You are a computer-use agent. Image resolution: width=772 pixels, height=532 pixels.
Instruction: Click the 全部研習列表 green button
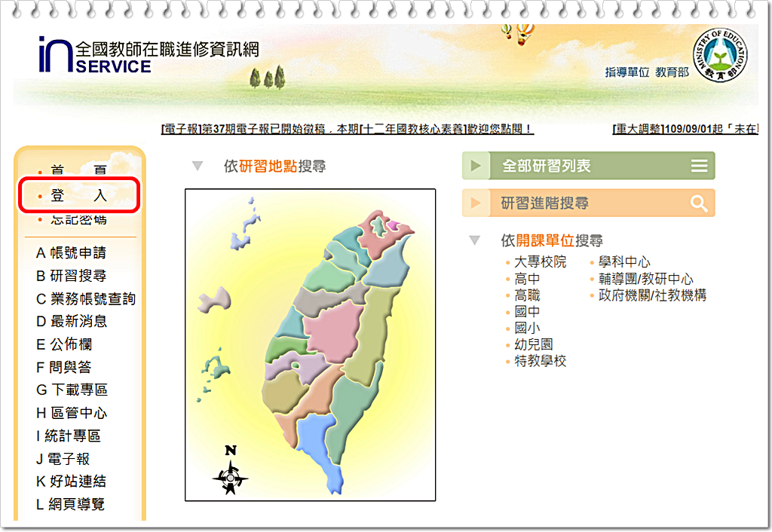[x=588, y=165]
